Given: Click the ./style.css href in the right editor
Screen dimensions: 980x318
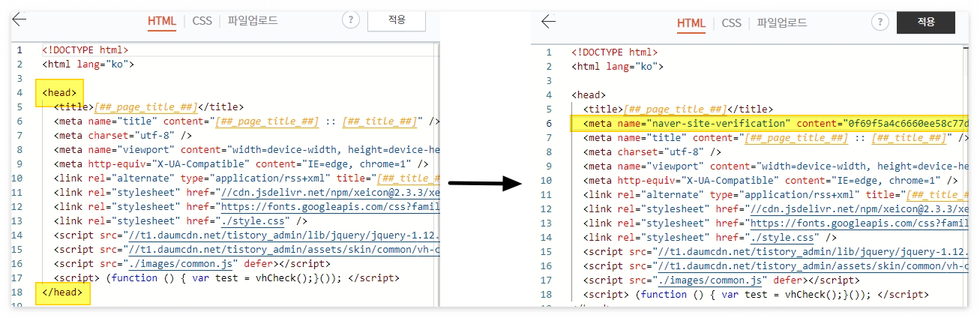Looking at the screenshot, I should [x=783, y=238].
